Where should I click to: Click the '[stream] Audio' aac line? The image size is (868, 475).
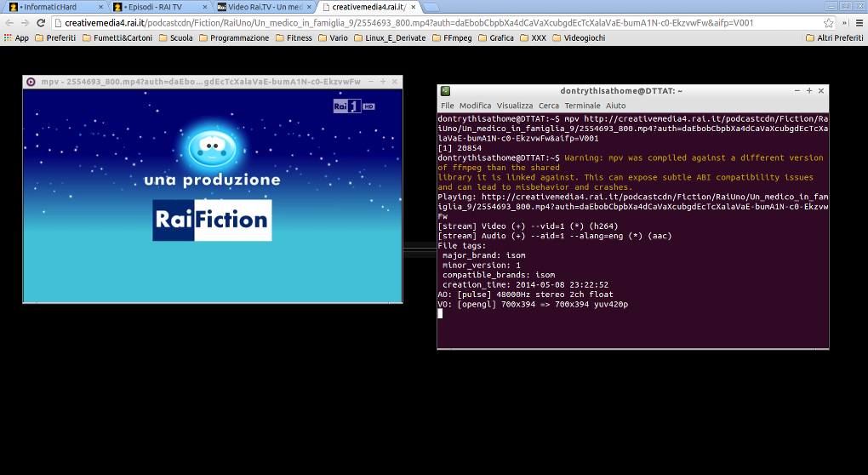[x=554, y=236]
